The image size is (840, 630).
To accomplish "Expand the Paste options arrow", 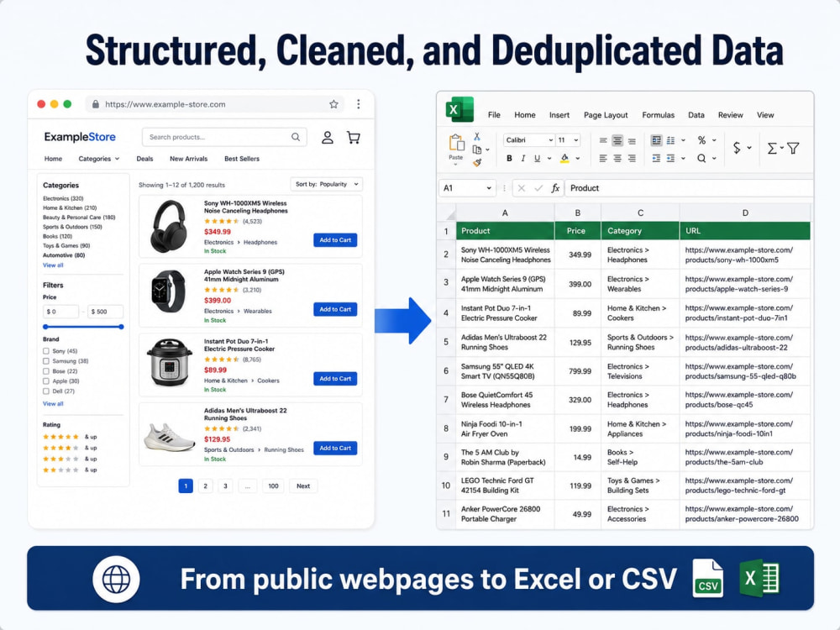I will click(x=456, y=164).
